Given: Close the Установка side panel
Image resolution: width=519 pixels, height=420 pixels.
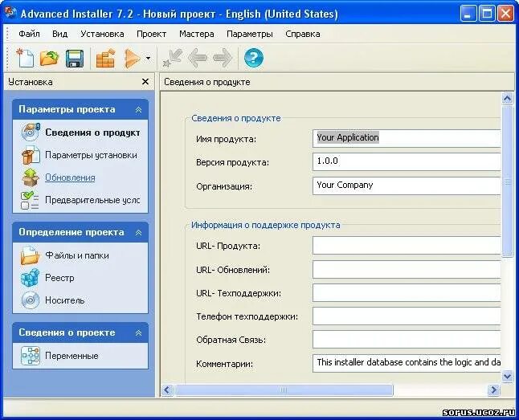Looking at the screenshot, I should (x=145, y=81).
